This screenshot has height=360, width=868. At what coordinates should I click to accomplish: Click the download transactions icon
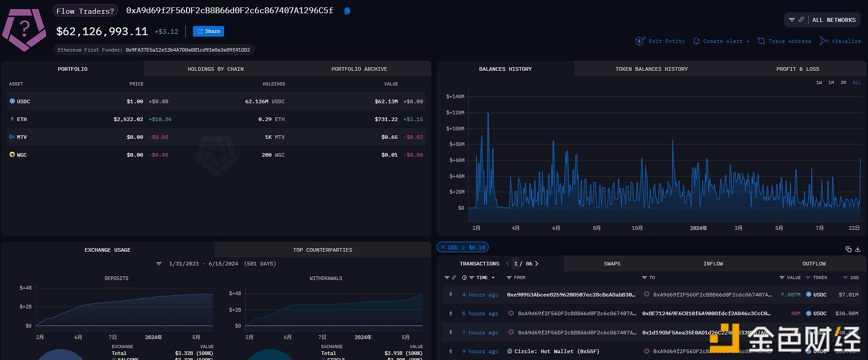858,249
